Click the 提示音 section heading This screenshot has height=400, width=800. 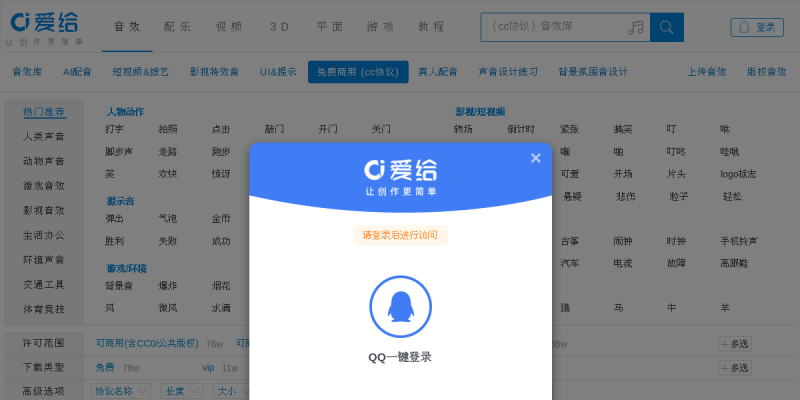(x=120, y=201)
